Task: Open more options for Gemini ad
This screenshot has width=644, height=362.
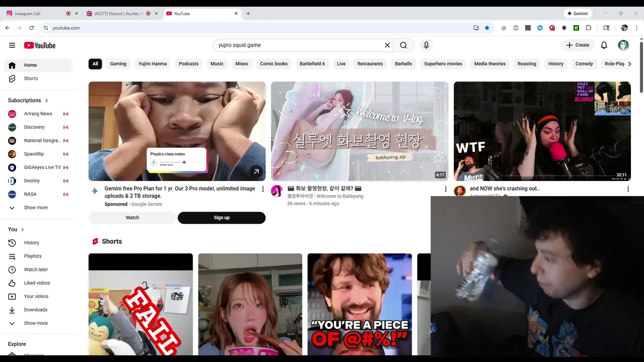Action: pos(263,189)
